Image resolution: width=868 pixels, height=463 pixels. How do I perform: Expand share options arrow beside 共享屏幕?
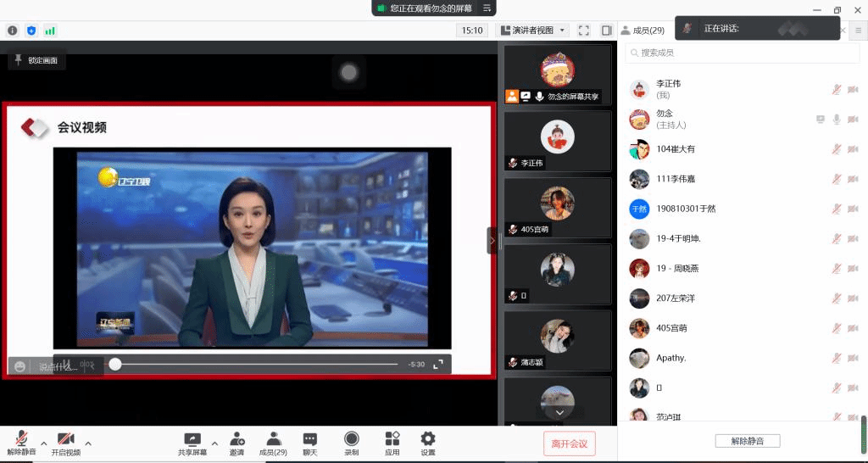(x=214, y=443)
